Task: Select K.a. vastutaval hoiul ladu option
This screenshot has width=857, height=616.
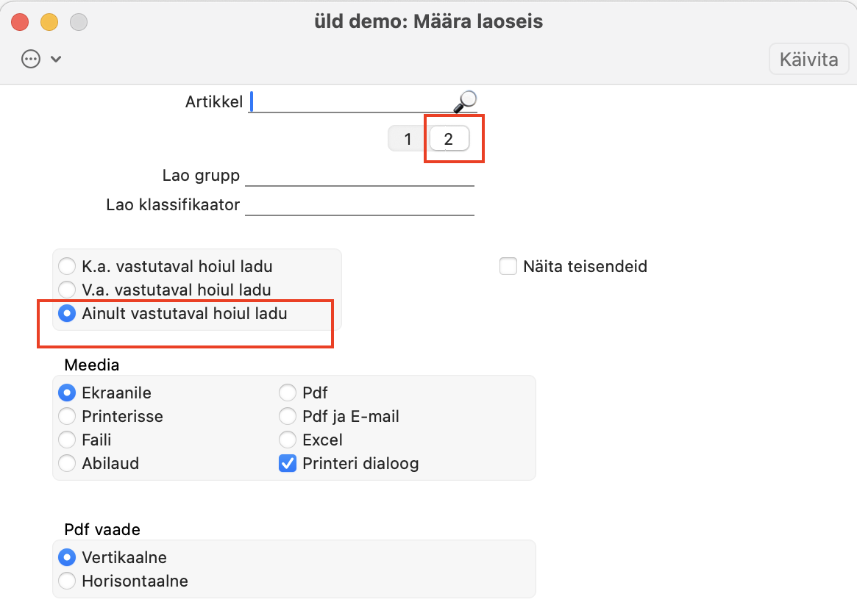Action: click(67, 266)
